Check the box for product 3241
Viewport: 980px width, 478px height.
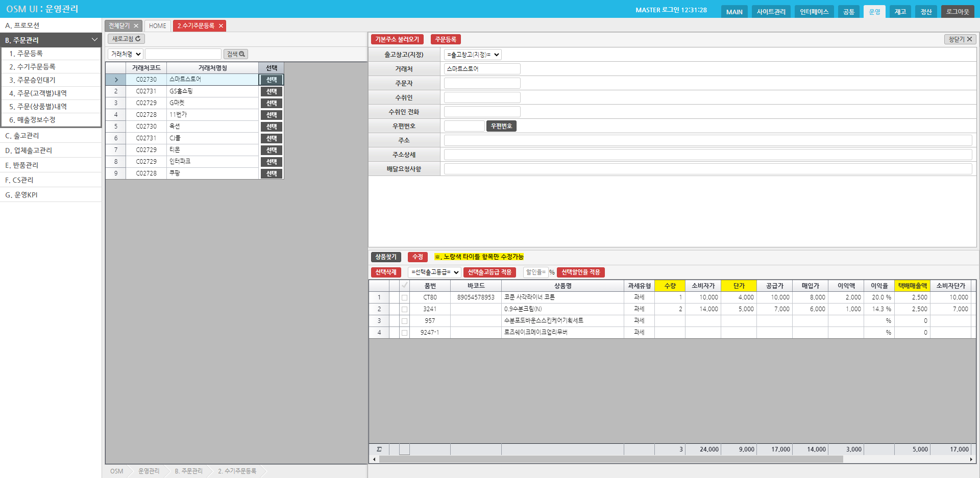tap(404, 309)
